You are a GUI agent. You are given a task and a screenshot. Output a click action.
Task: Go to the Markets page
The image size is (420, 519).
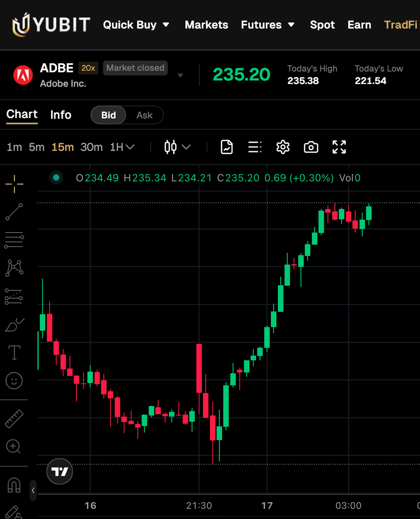(207, 25)
